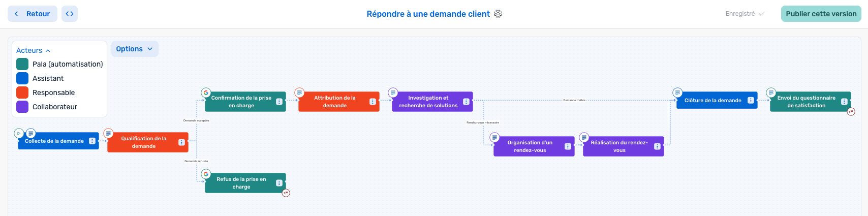Click the purple Collaborateur color swatch
The image size is (868, 216).
coord(22,107)
